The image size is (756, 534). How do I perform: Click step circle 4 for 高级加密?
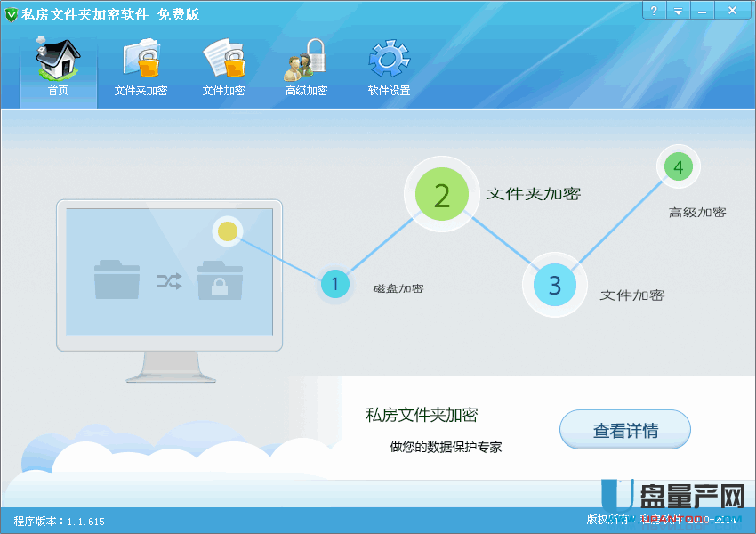[x=678, y=166]
